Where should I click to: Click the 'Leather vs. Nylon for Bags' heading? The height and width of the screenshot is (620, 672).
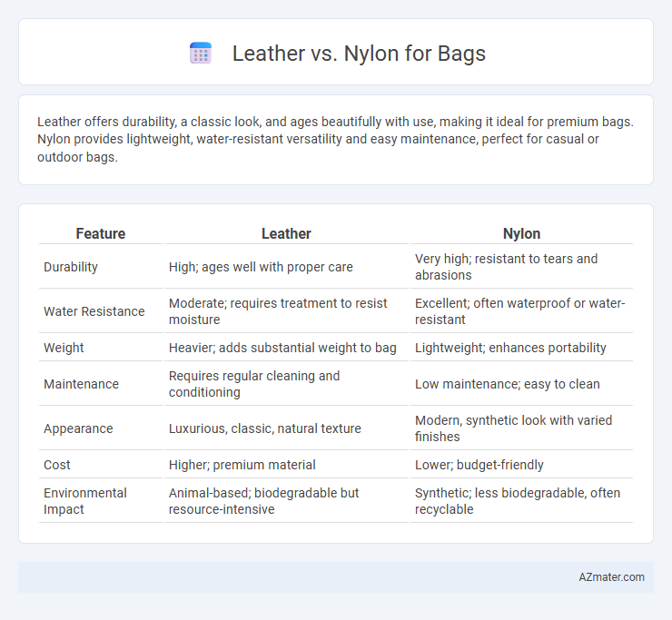click(359, 54)
